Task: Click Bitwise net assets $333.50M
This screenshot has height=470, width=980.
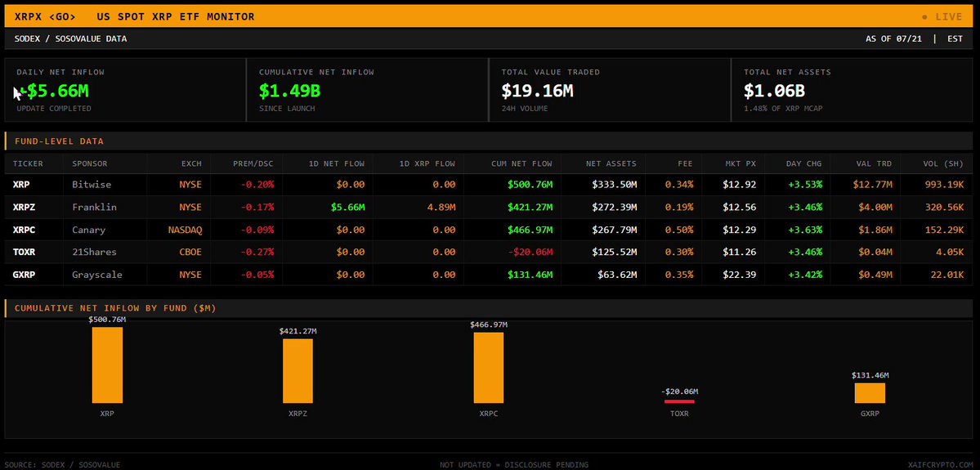Action: 615,185
